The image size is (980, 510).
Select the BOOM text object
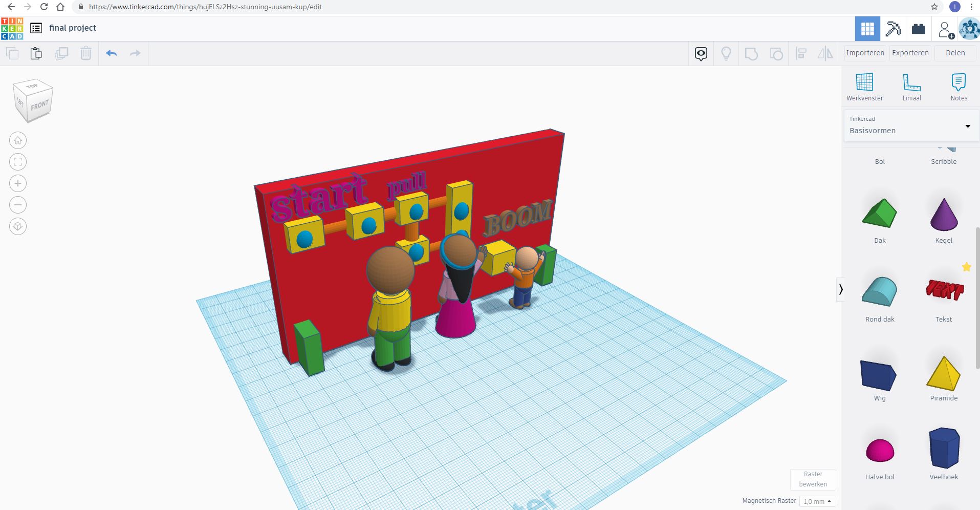pos(517,218)
